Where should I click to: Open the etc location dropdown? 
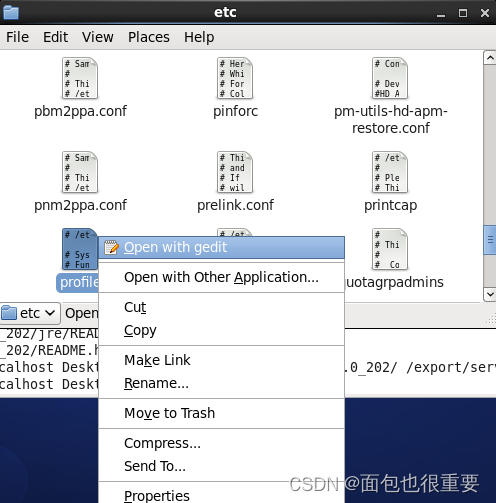pos(30,313)
